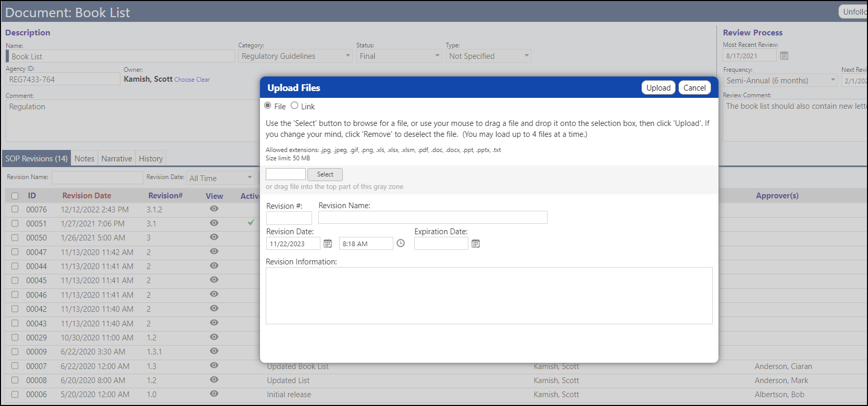Click the Revision Date field showing 11/22/2023

pyautogui.click(x=293, y=244)
